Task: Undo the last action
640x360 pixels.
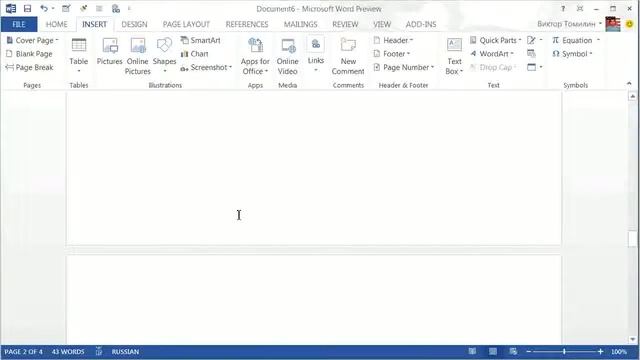Action: (x=44, y=9)
